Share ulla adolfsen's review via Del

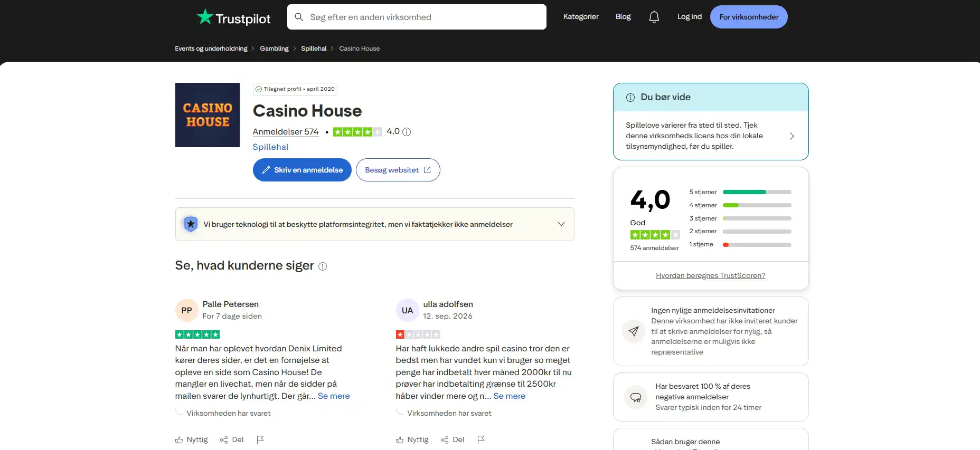click(x=453, y=439)
